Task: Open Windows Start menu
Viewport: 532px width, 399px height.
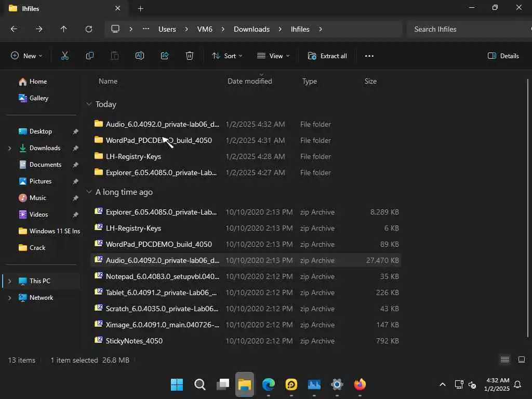Action: pyautogui.click(x=177, y=385)
